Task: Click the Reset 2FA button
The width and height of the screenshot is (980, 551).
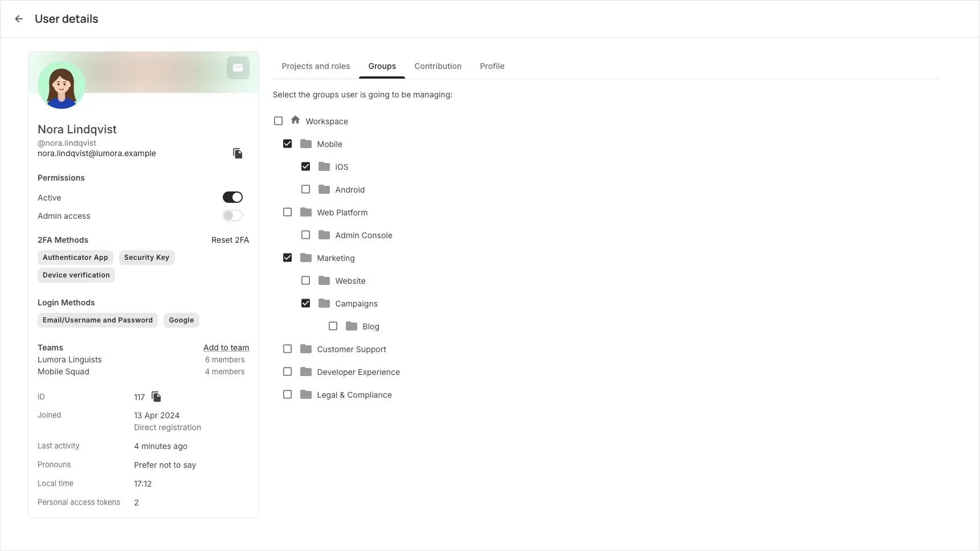Action: tap(230, 240)
